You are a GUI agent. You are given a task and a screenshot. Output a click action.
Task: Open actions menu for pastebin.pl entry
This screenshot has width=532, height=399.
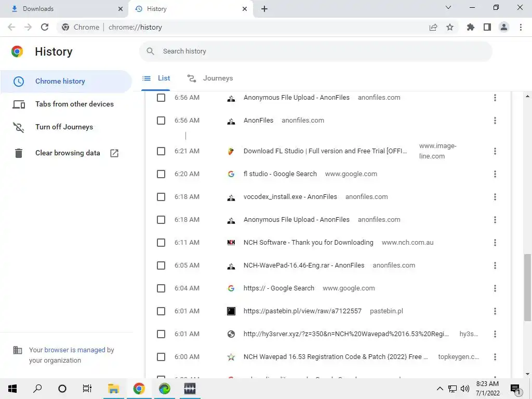(495, 311)
